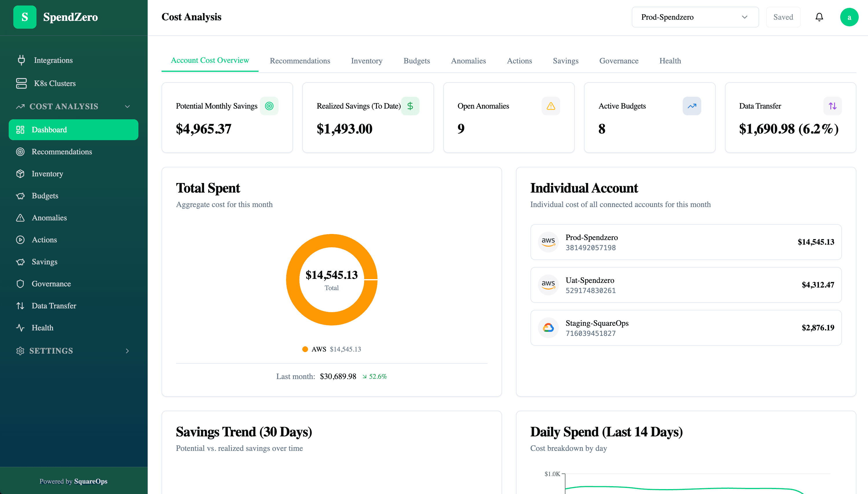Switch to the Inventory tab
This screenshot has width=868, height=494.
pyautogui.click(x=367, y=61)
